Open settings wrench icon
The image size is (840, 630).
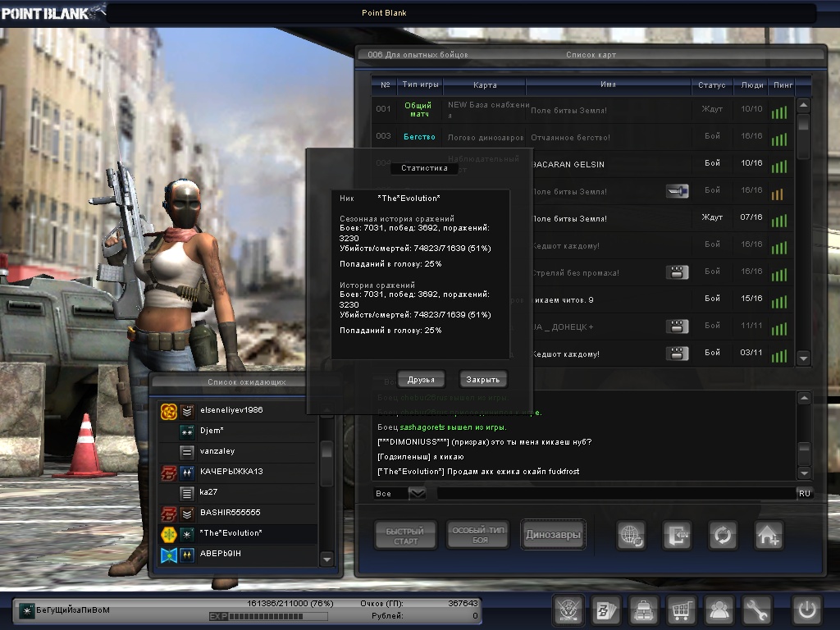click(757, 610)
